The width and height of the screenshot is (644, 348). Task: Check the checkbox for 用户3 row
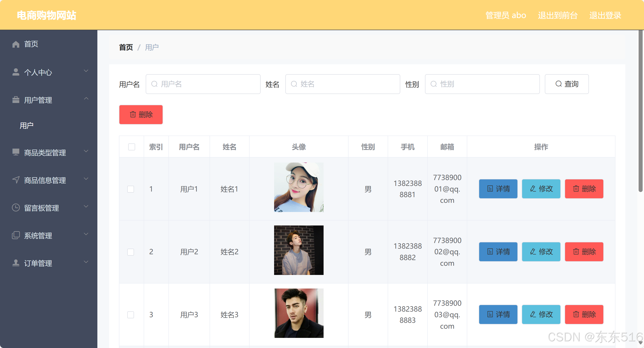click(x=130, y=315)
